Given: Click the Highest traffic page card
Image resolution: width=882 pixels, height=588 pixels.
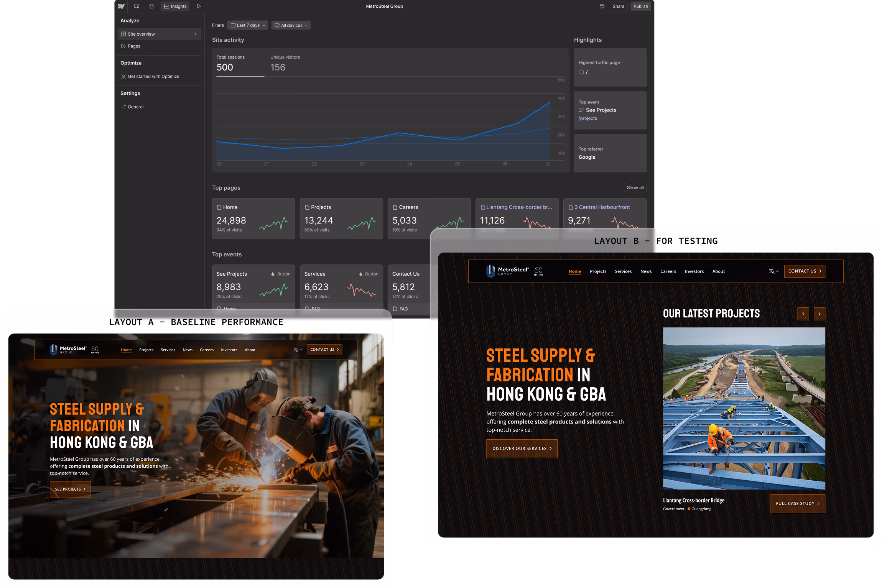Looking at the screenshot, I should (610, 67).
